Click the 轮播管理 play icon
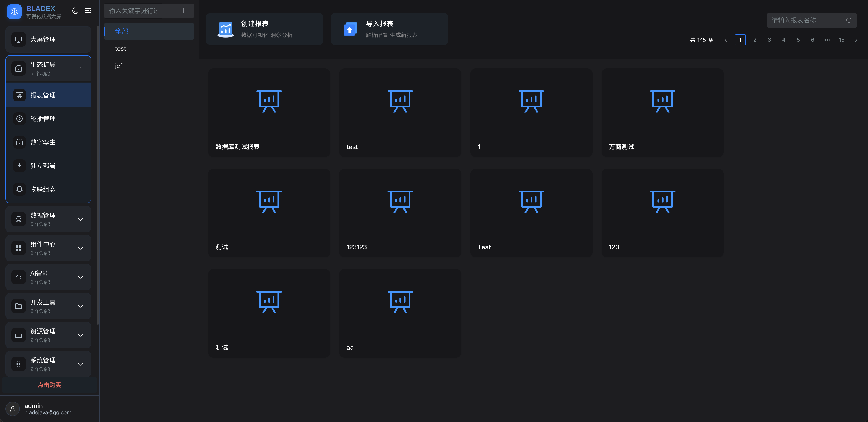 tap(19, 119)
